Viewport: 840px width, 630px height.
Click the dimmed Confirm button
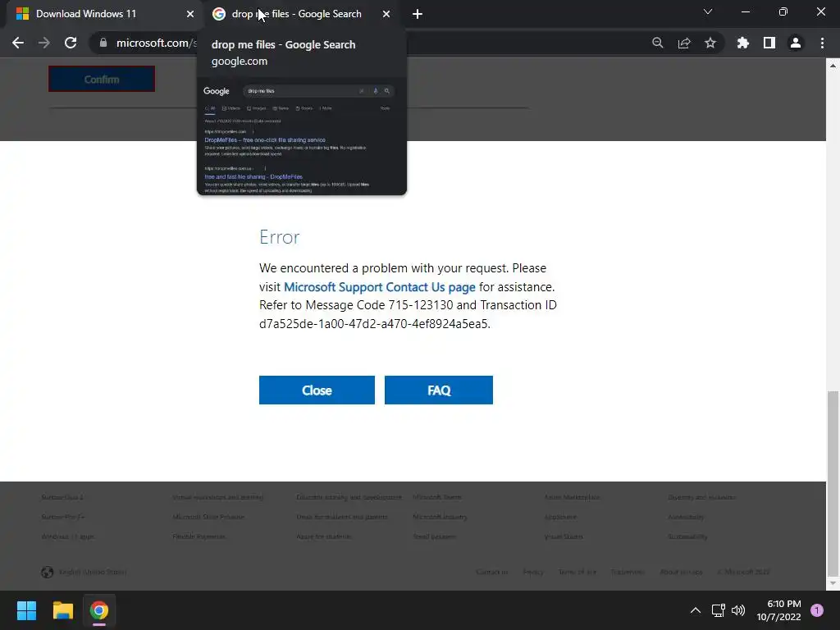[102, 80]
